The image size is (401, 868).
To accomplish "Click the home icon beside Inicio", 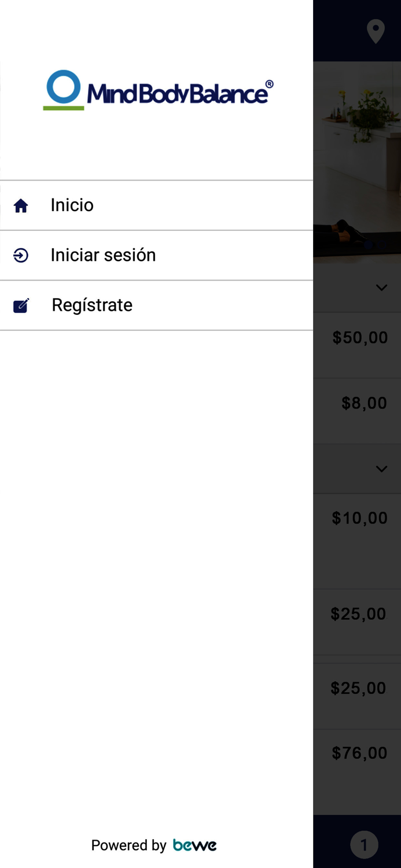I will pyautogui.click(x=21, y=205).
